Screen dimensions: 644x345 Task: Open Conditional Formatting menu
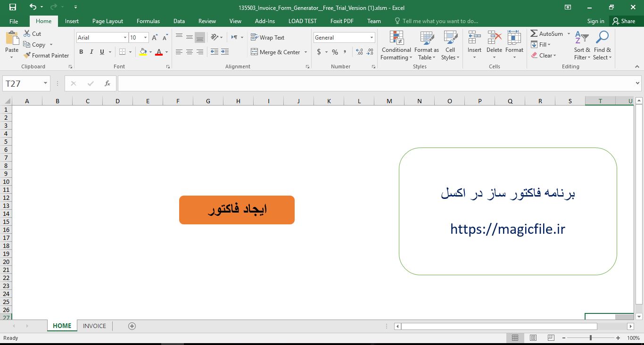tap(396, 46)
